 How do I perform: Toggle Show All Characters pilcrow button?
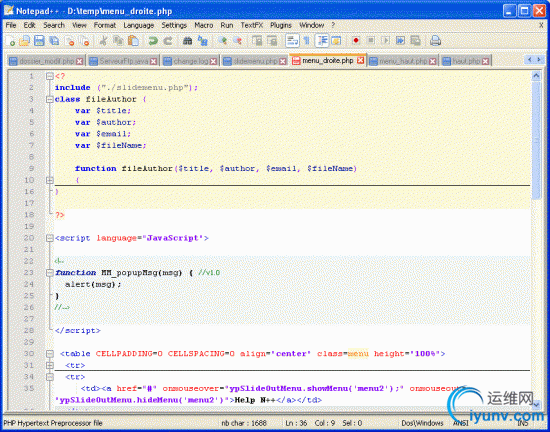306,41
